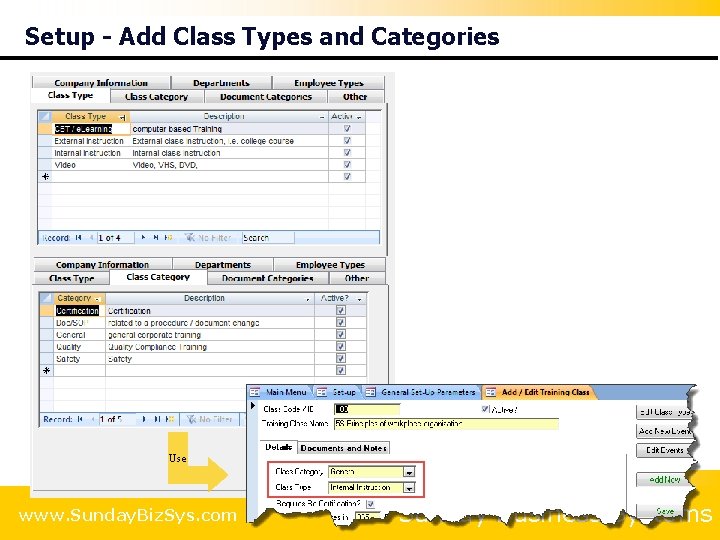720x540 pixels.
Task: Click new-row asterisk in Class Type grid
Action: [45, 176]
